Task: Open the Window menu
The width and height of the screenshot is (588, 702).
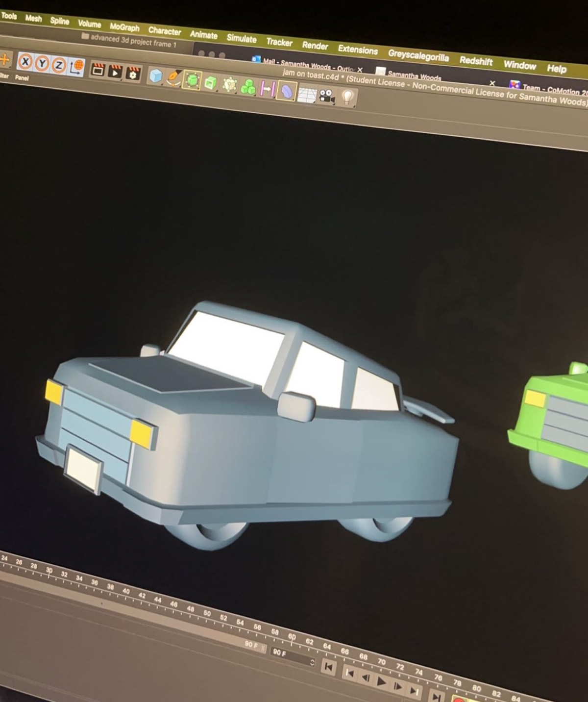Action: [x=520, y=65]
